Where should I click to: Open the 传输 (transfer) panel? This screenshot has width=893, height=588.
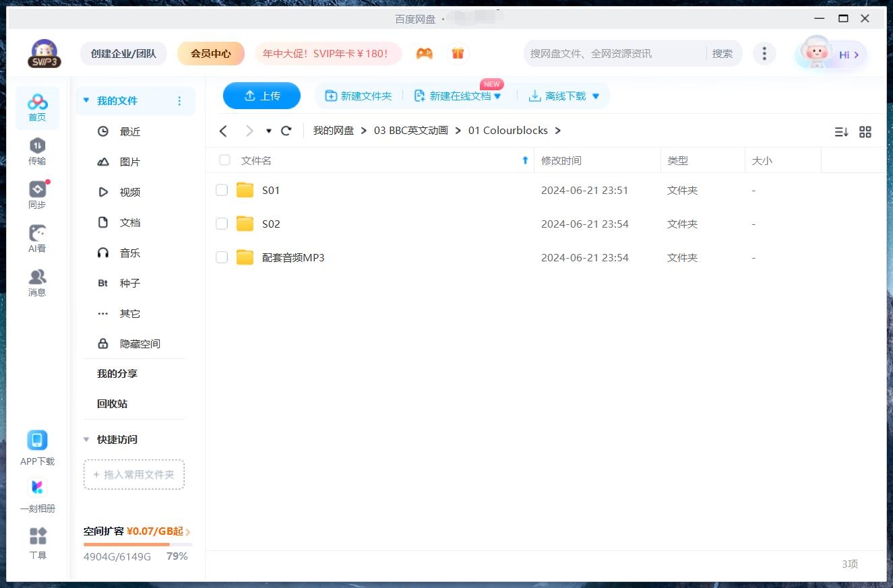tap(37, 150)
